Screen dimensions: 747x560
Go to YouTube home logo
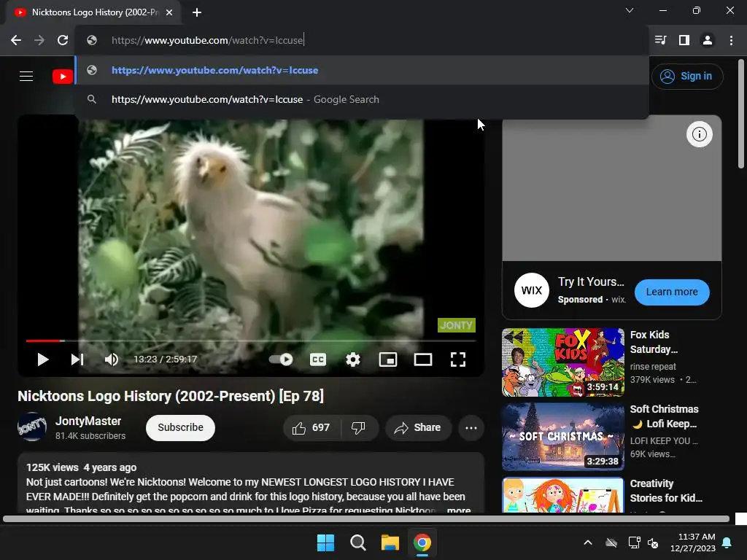click(63, 76)
